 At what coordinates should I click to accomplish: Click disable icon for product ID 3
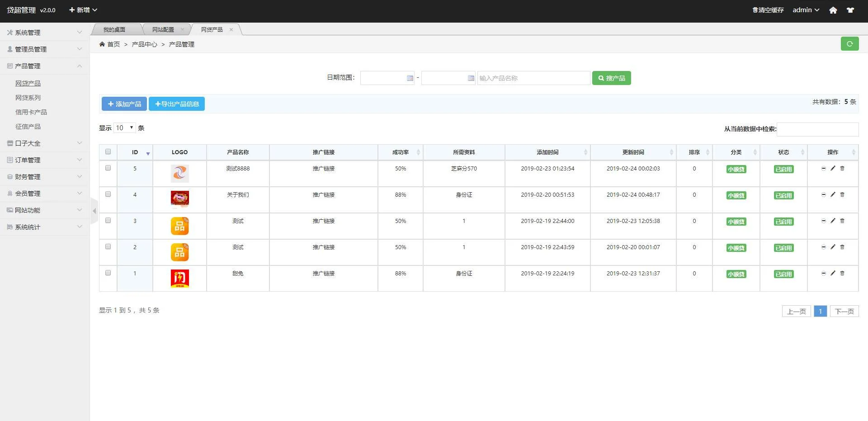823,221
